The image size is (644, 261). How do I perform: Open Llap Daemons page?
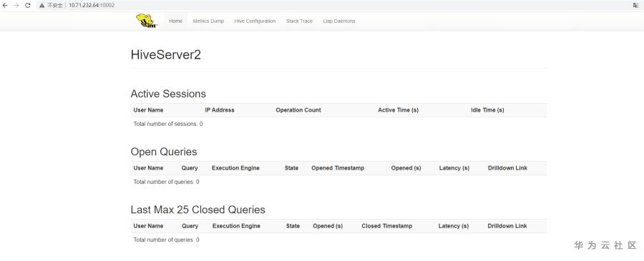tap(339, 21)
